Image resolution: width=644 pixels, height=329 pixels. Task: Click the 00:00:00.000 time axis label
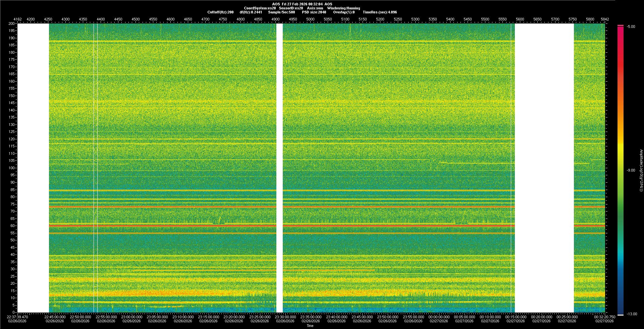tap(439, 317)
